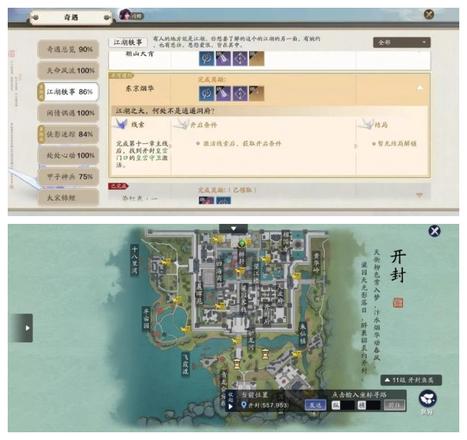Image resolution: width=467 pixels, height=440 pixels.
Task: Click the 纵 coordinate input field
Action: coord(343,405)
